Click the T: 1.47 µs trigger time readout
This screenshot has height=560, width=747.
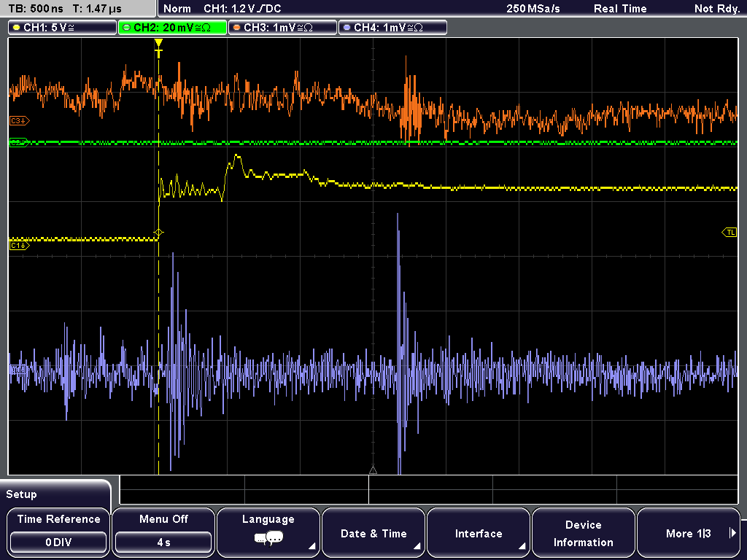point(97,9)
